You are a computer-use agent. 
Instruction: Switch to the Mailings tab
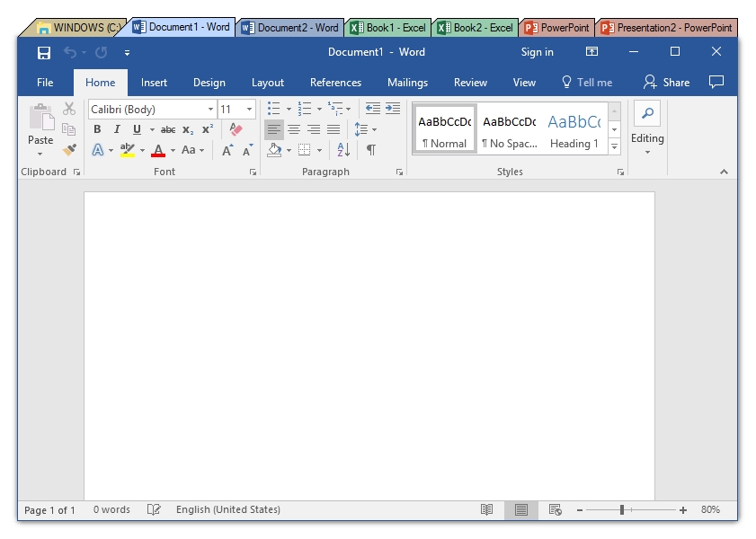407,83
